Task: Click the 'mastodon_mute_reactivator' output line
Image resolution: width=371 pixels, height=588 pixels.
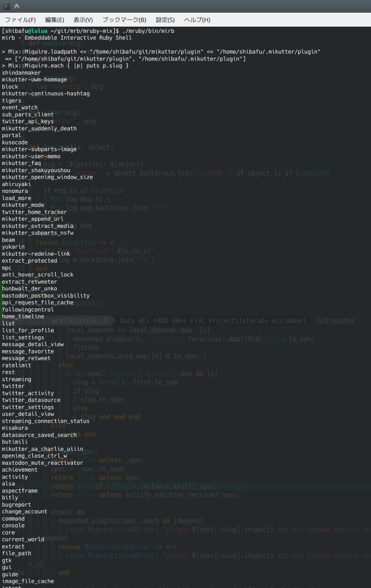Action: pyautogui.click(x=42, y=463)
